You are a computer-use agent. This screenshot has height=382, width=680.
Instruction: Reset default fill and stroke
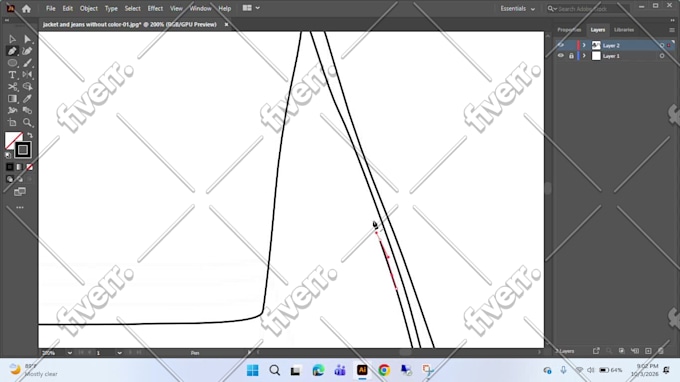8,155
